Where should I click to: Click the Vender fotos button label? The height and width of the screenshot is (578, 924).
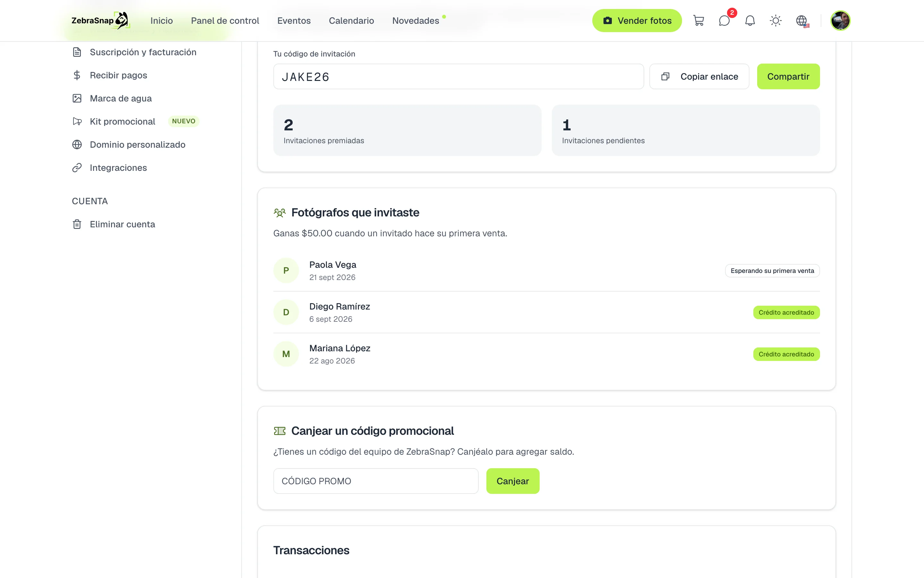[x=645, y=21]
